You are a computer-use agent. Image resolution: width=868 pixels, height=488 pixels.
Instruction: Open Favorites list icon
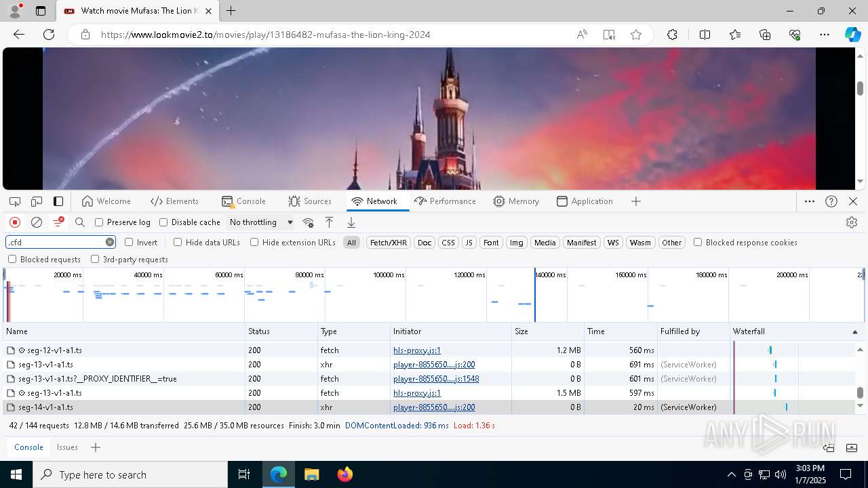tap(735, 35)
